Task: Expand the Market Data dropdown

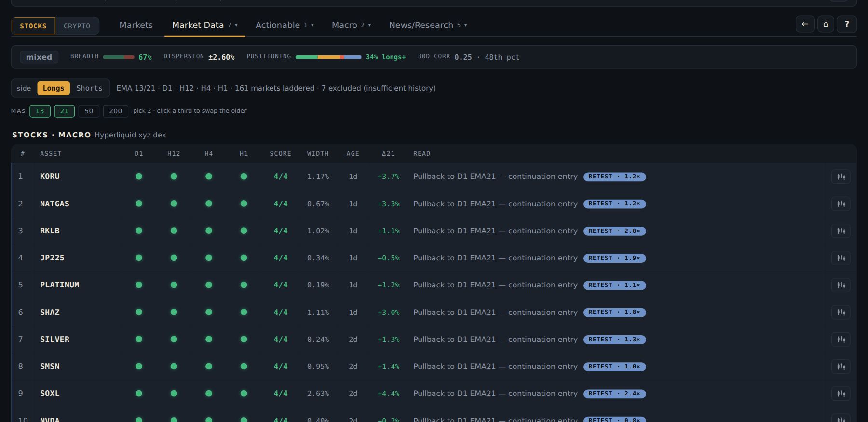Action: click(205, 25)
